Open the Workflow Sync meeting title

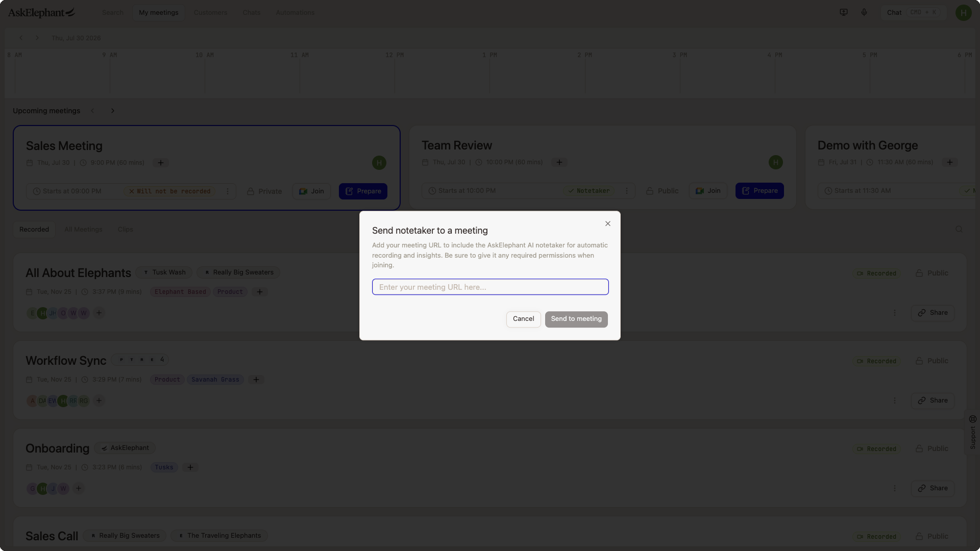click(66, 361)
